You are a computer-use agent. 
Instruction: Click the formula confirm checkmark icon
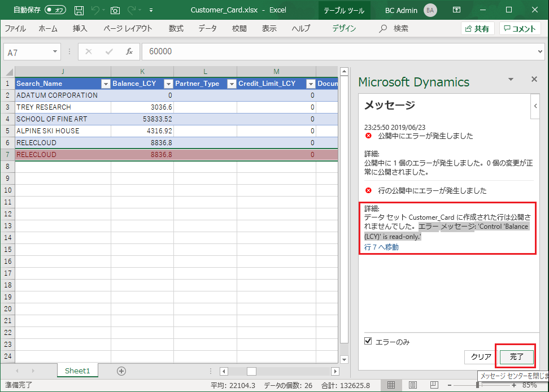pyautogui.click(x=109, y=52)
